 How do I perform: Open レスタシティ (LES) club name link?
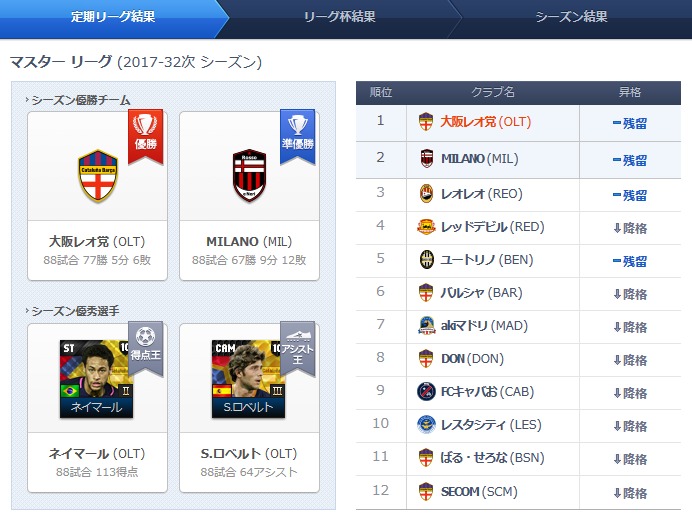[x=491, y=425]
